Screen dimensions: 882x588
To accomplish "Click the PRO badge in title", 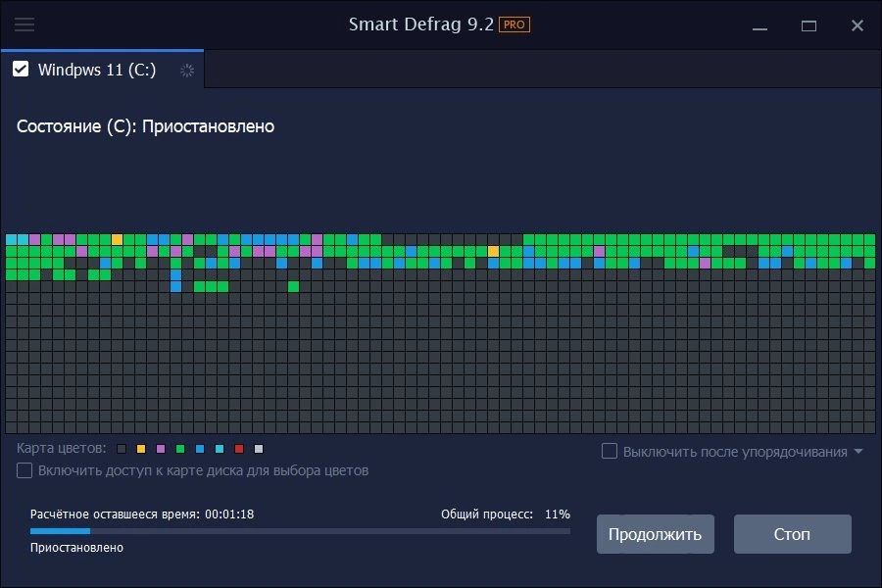I will tap(514, 24).
